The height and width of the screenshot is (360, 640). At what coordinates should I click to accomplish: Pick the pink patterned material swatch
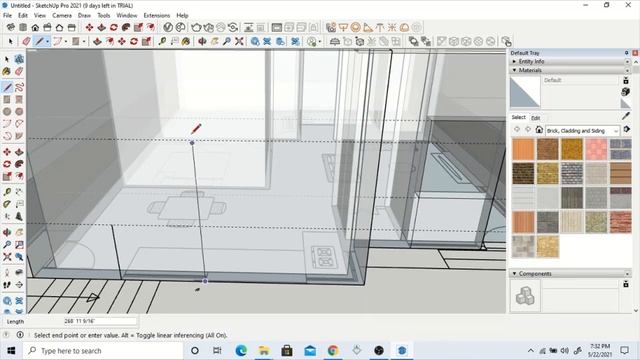pyautogui.click(x=596, y=149)
